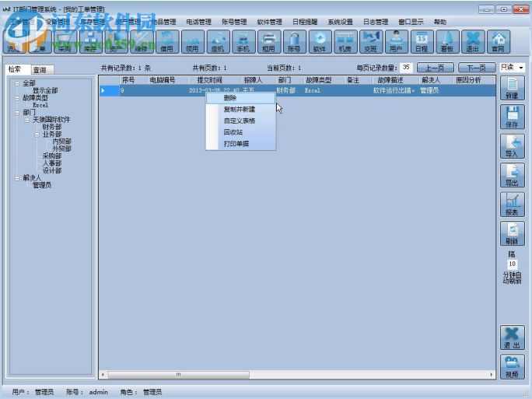Collapse the 解决人 tree node
This screenshot has height=399, width=532.
17,178
